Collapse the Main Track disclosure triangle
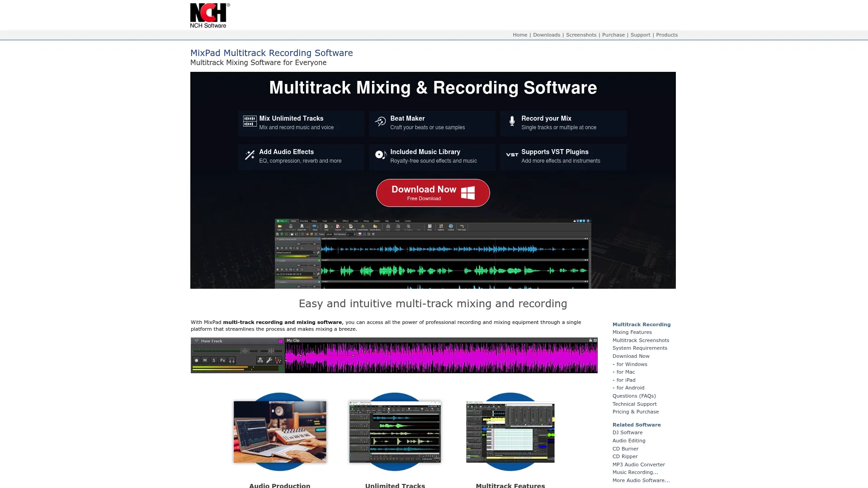The image size is (868, 488). [196, 341]
